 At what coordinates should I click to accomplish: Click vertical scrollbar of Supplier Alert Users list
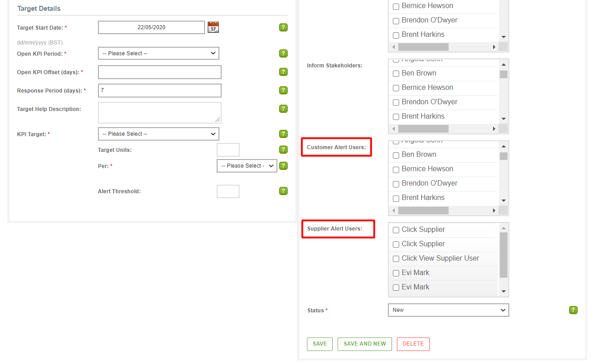tap(503, 255)
